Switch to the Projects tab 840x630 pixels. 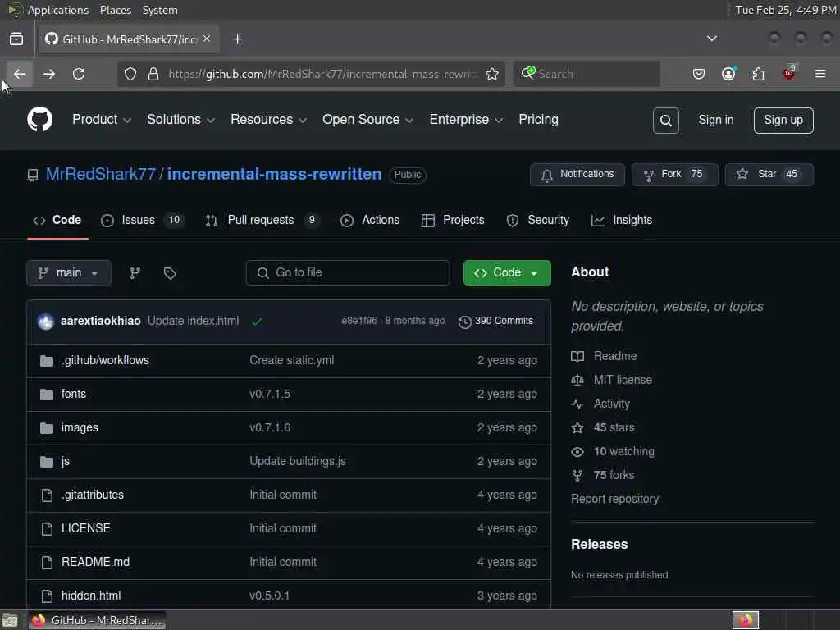pyautogui.click(x=453, y=220)
